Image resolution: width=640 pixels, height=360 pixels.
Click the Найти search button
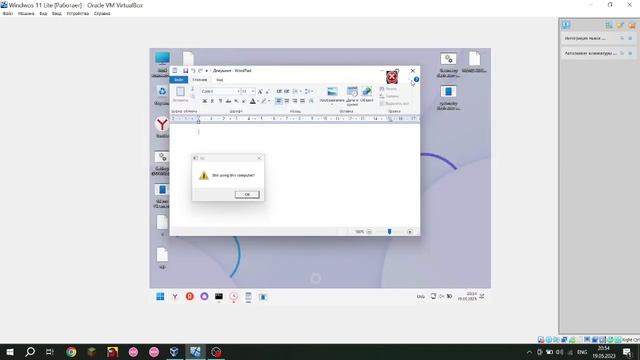tap(388, 89)
